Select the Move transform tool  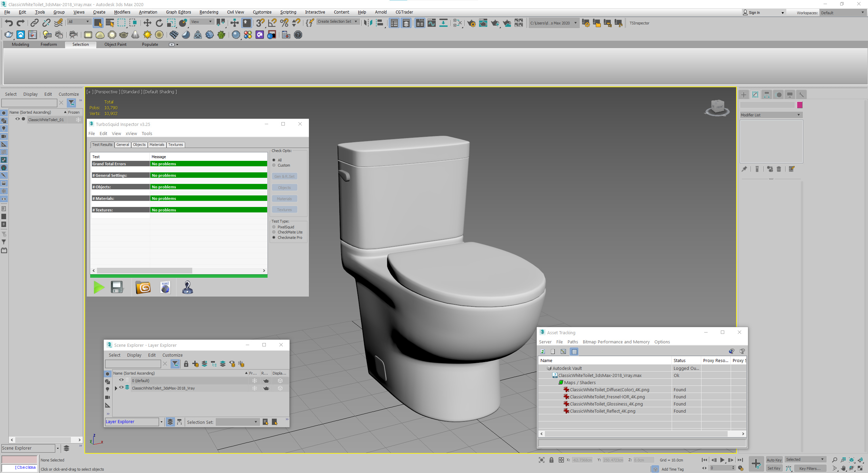pos(147,23)
